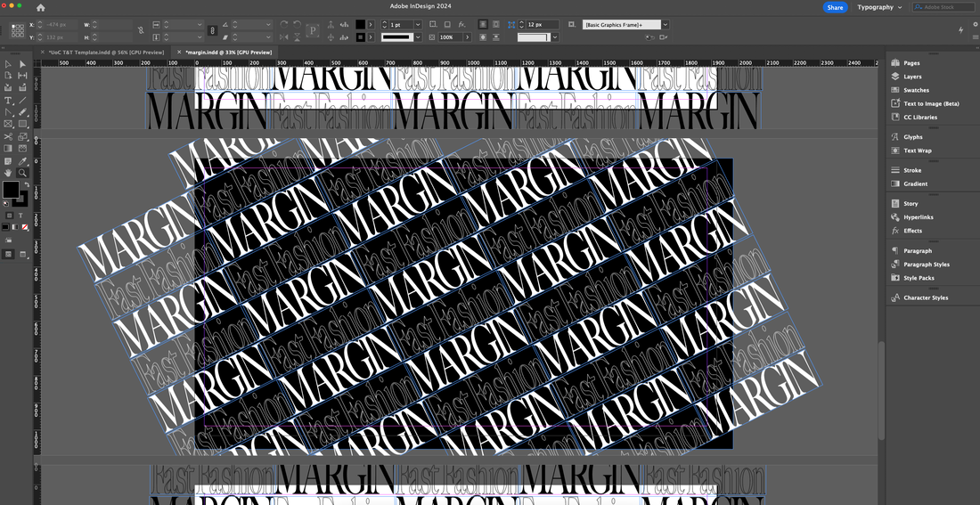Expand fill color swatch arrow in control bar
The height and width of the screenshot is (505, 980).
click(371, 24)
